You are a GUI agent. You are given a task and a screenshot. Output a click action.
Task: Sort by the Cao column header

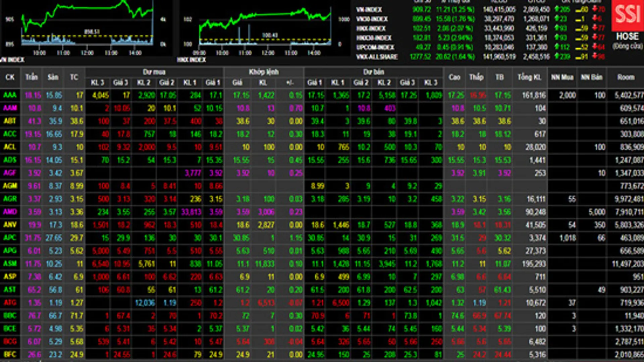point(454,77)
